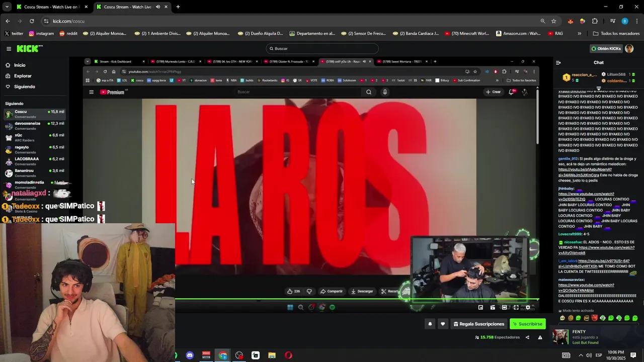
Task: Select xQc channel in following list
Action: pyautogui.click(x=34, y=138)
